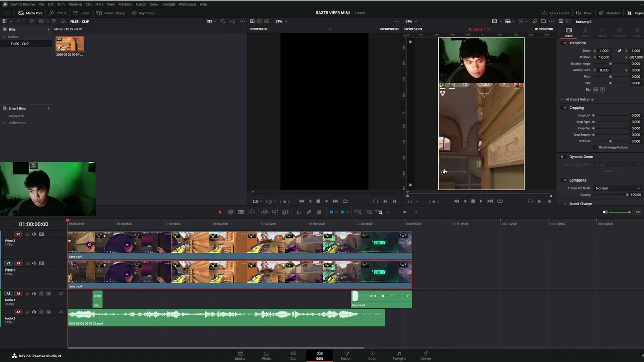644x362 pixels.
Task: Mute monitor volume speaker icon
Action: (x=605, y=212)
